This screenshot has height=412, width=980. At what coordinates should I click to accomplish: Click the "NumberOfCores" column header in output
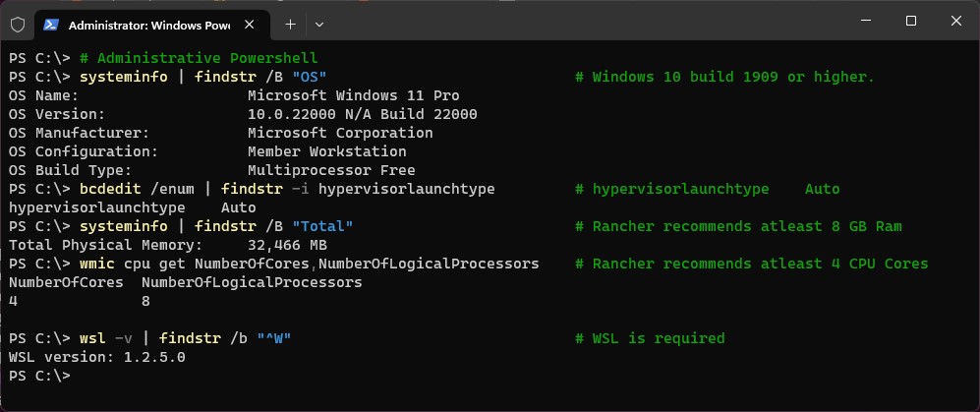(66, 282)
